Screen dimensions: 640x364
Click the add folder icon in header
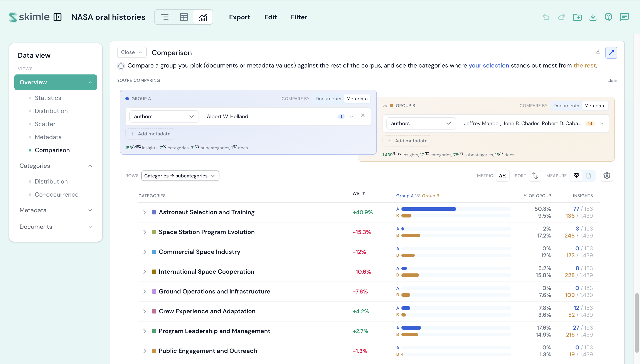pyautogui.click(x=577, y=17)
